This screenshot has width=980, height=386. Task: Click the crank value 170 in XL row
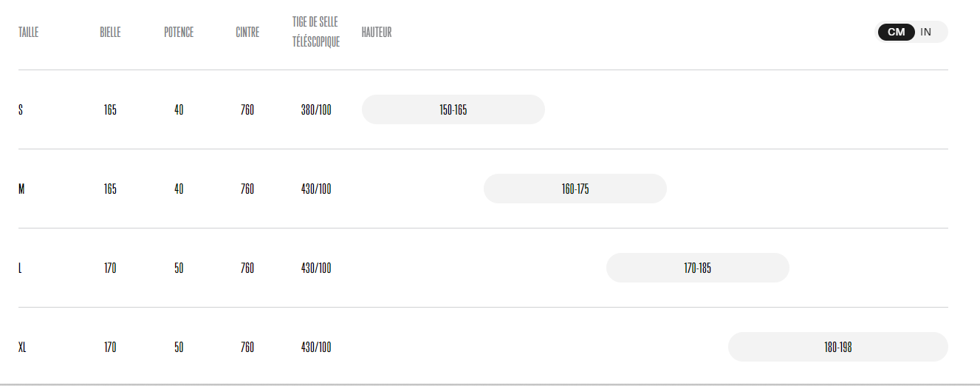point(110,347)
